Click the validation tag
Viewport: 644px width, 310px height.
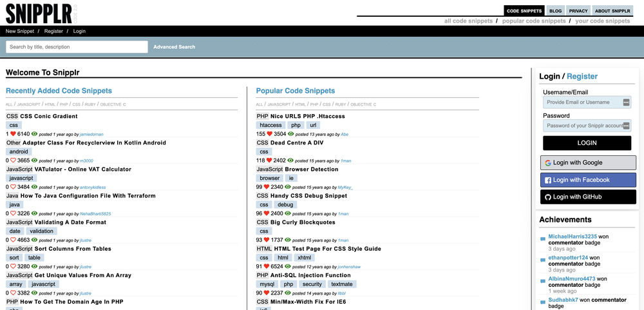[41, 231]
